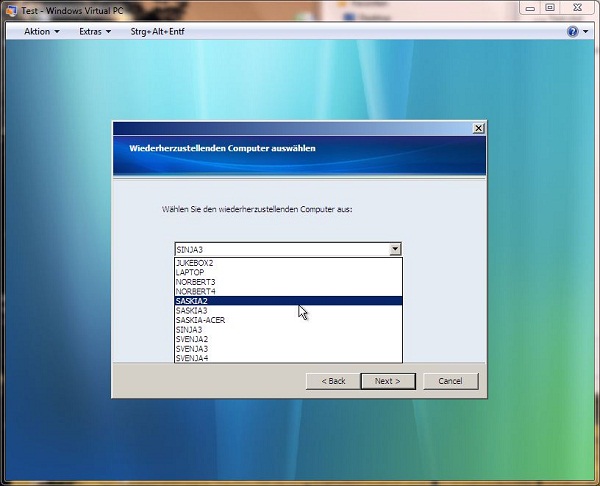The image size is (600, 486).
Task: Choose SVENJA2 from the computer list
Action: [192, 339]
